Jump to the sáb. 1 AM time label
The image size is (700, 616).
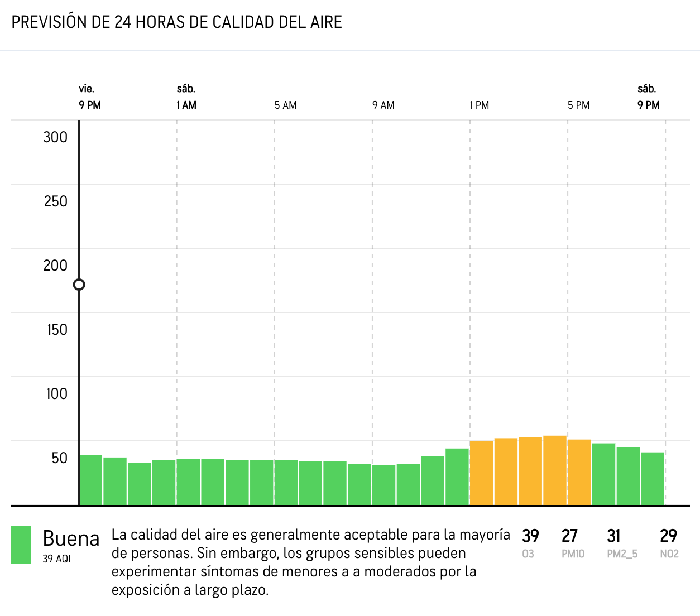(186, 97)
